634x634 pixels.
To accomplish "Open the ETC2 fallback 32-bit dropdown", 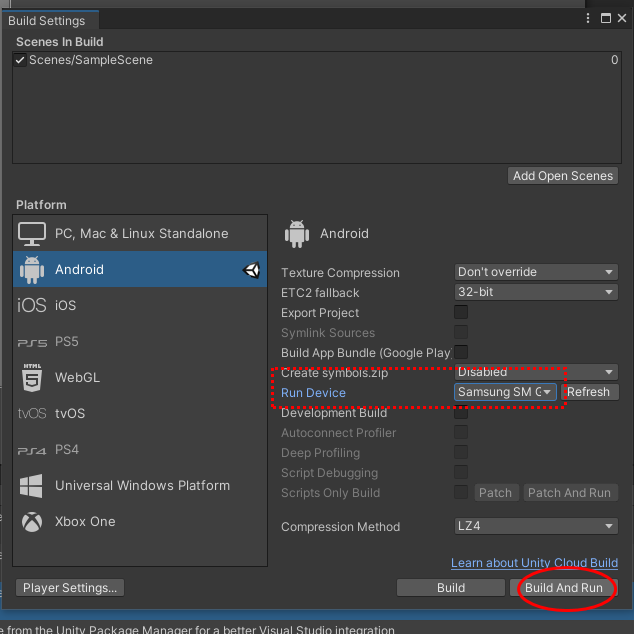I will 536,292.
